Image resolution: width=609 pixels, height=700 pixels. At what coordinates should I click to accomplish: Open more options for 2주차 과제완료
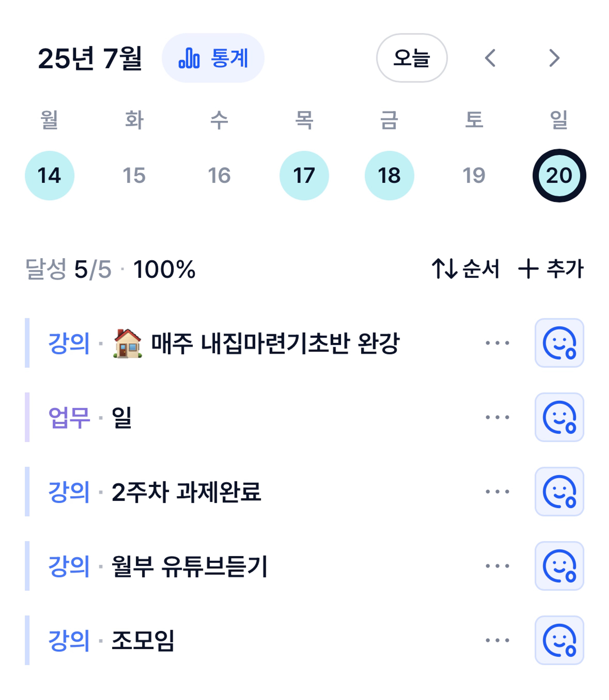498,491
